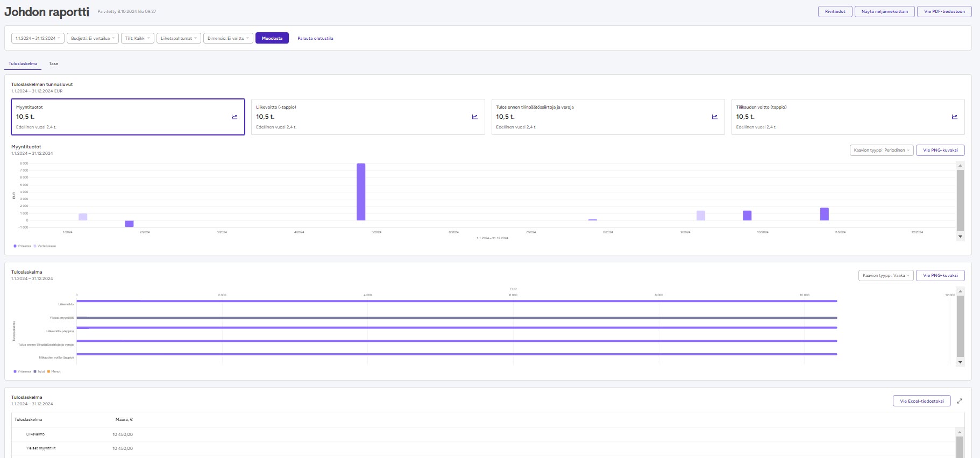Click Vie PDF-tiedostoon button
980x458 pixels.
(x=945, y=11)
